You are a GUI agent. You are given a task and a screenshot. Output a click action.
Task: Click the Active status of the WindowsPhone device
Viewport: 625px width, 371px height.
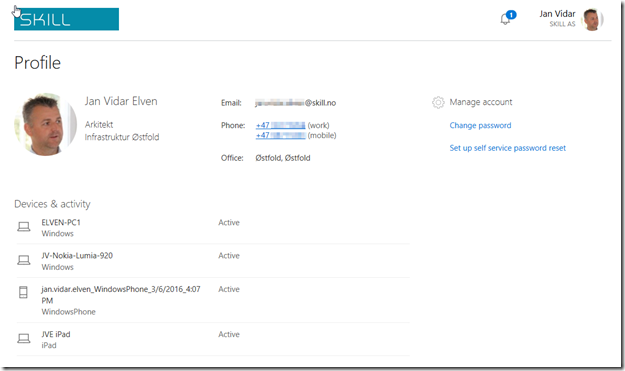coord(229,289)
